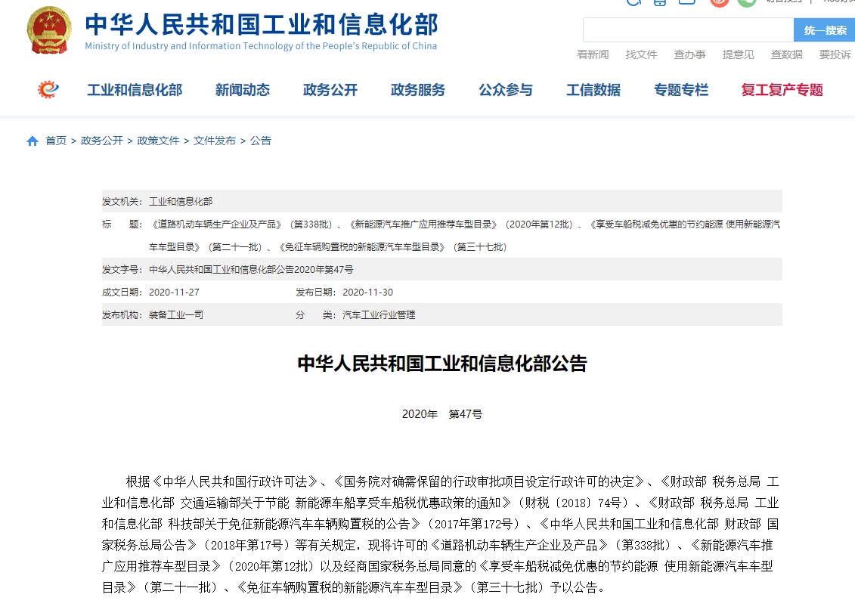The height and width of the screenshot is (616, 855).
Task: Open the red 复工复产专题 menu item
Action: pyautogui.click(x=782, y=90)
